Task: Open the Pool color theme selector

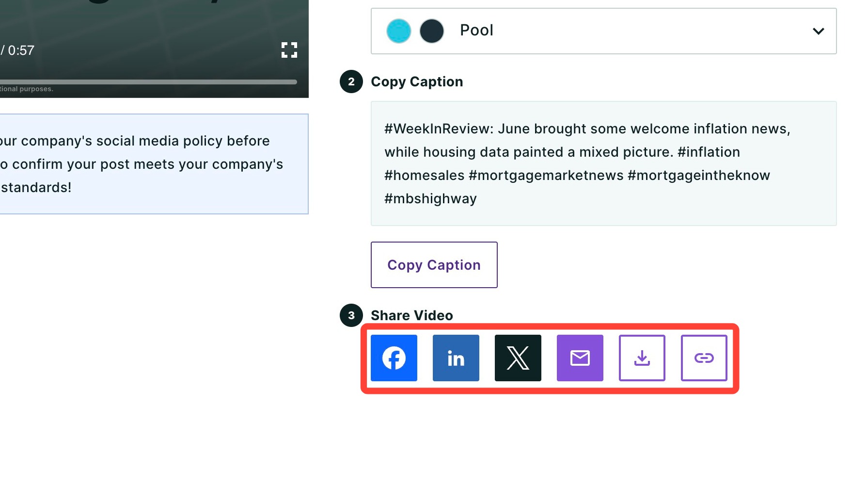Action: pyautogui.click(x=603, y=31)
